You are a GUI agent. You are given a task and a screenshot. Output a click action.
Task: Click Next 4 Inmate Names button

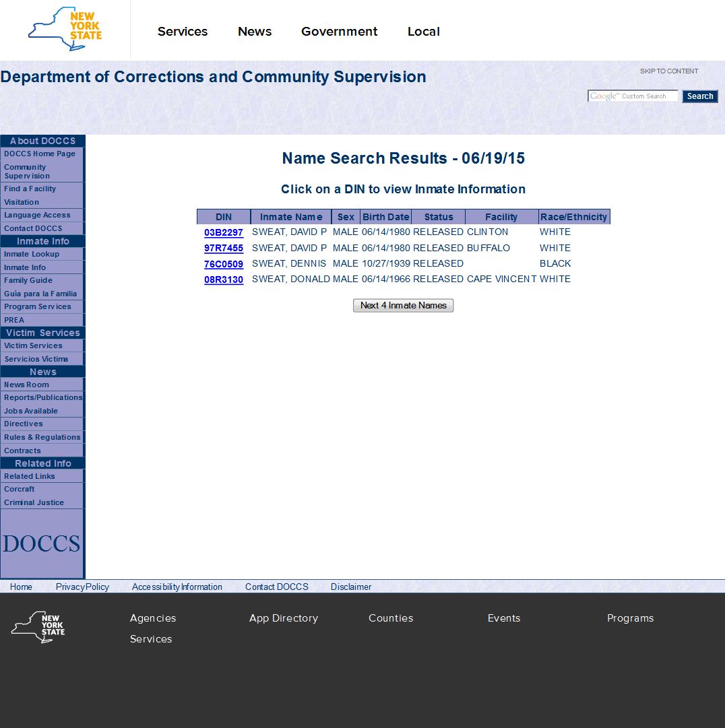point(403,306)
